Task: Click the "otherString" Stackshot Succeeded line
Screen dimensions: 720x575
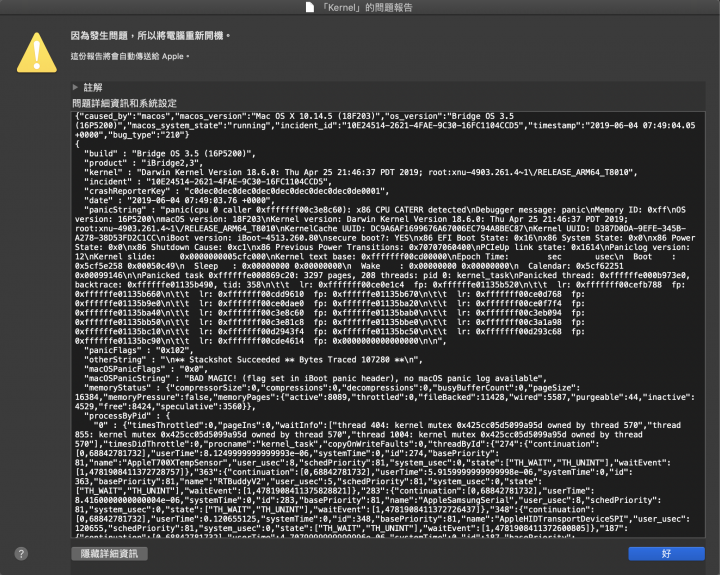Action: [253, 360]
